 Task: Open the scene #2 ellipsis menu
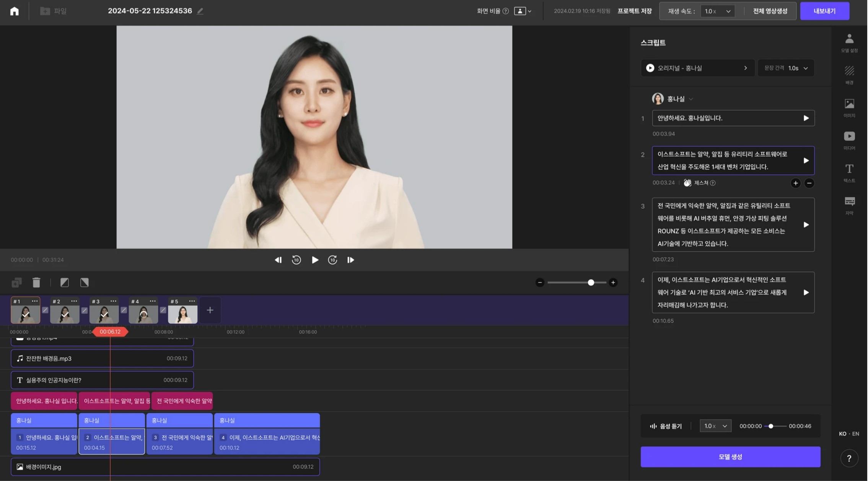pos(74,301)
